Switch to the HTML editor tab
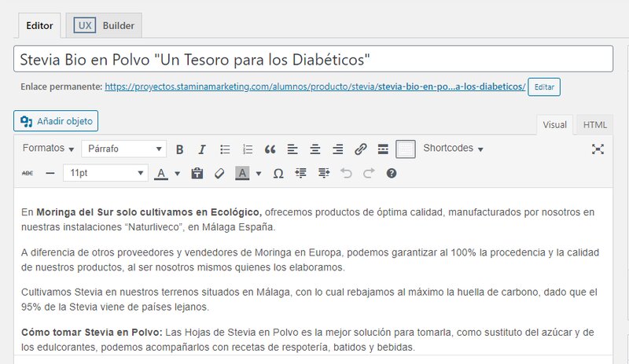The height and width of the screenshot is (364, 629). point(595,125)
